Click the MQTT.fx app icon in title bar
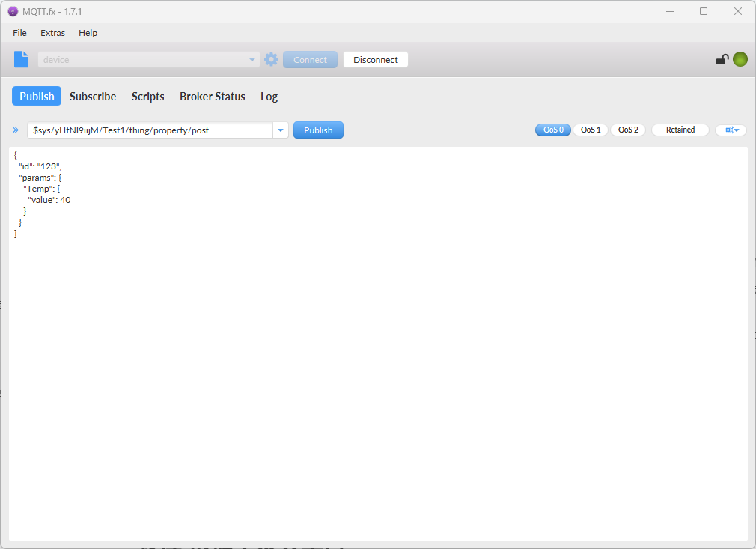 (13, 11)
